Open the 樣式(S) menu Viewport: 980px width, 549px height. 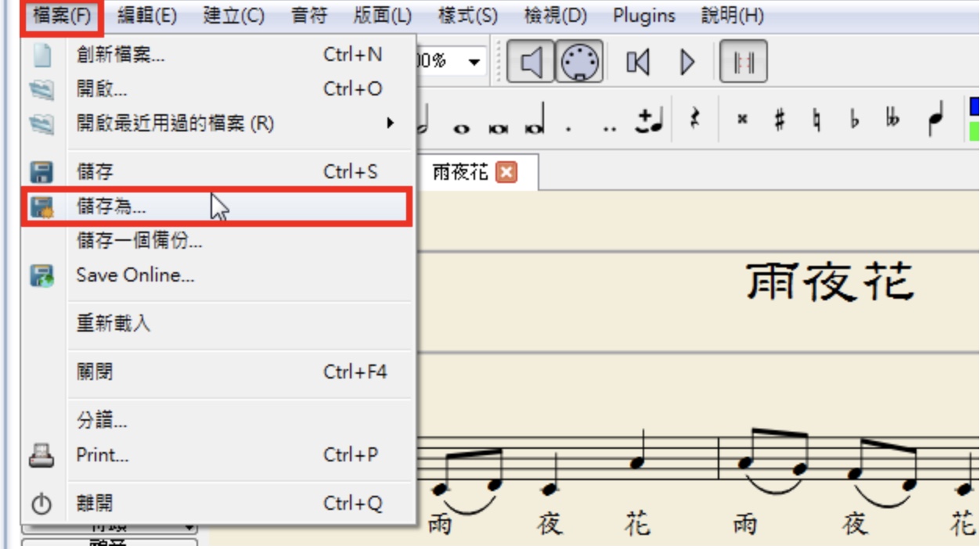point(467,16)
